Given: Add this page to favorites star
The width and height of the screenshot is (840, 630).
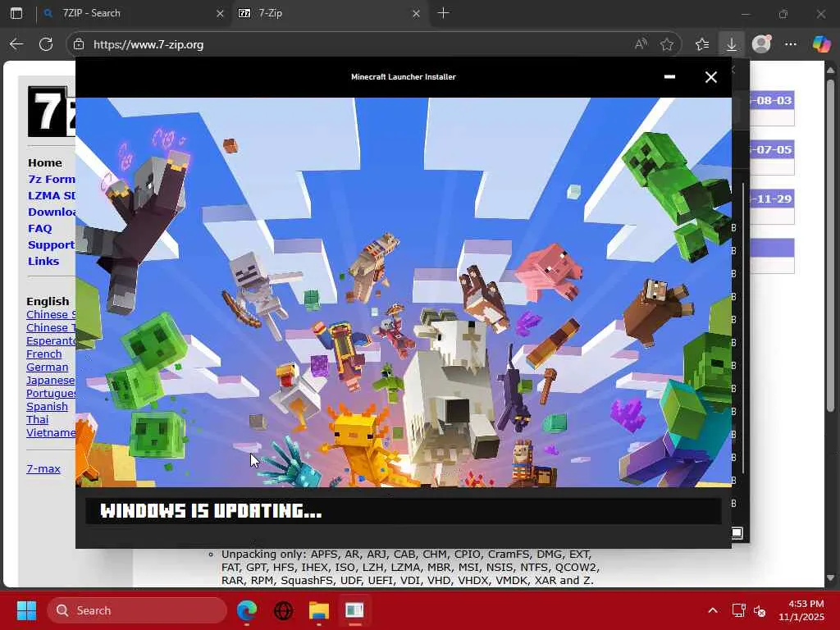Looking at the screenshot, I should 667,44.
